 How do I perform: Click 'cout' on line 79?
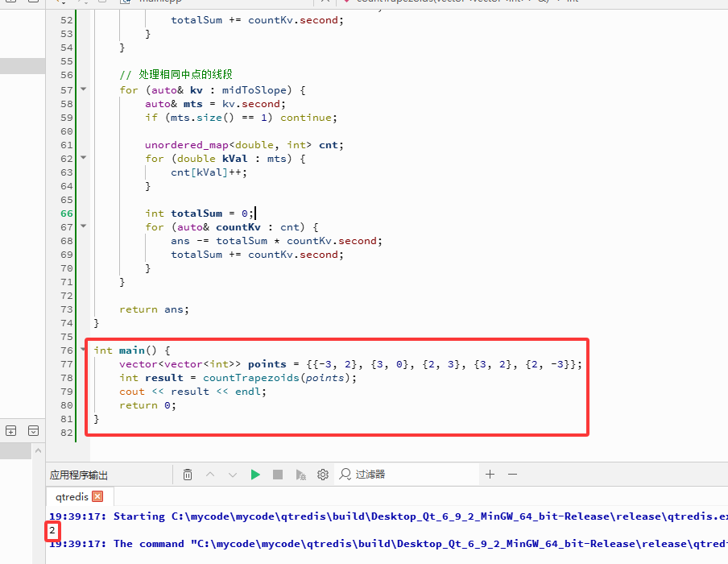click(132, 392)
